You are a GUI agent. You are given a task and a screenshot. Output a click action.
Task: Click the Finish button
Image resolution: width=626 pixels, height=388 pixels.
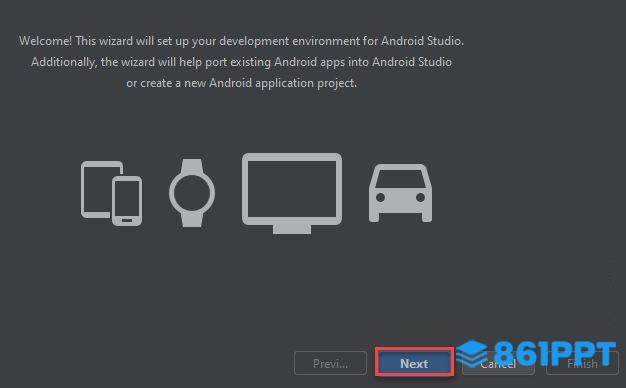[582, 363]
